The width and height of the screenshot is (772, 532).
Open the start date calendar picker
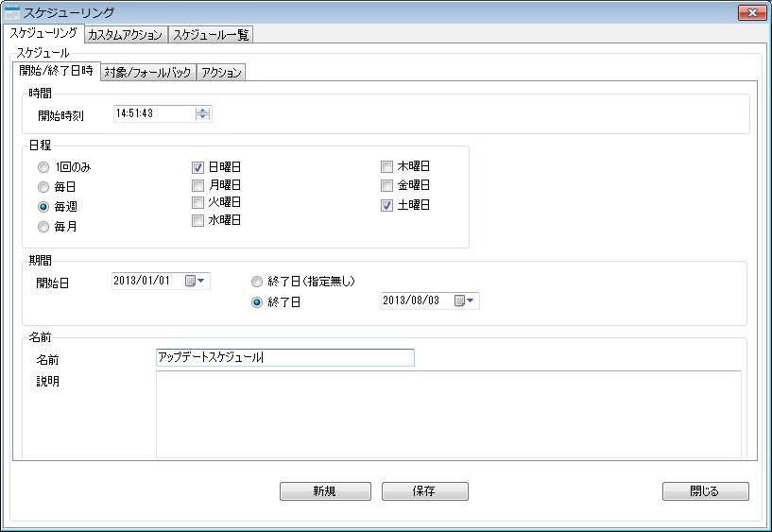[x=197, y=281]
